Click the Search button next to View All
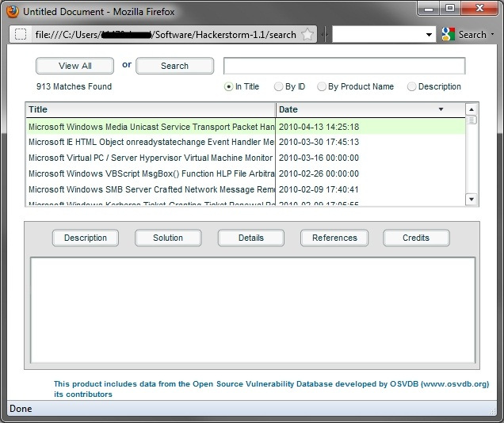504x423 pixels. (174, 66)
